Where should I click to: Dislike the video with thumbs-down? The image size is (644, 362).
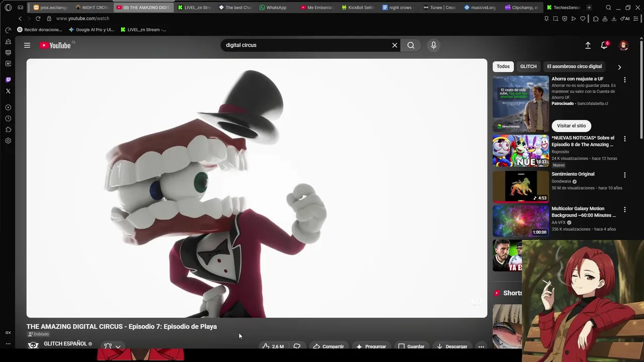click(297, 346)
